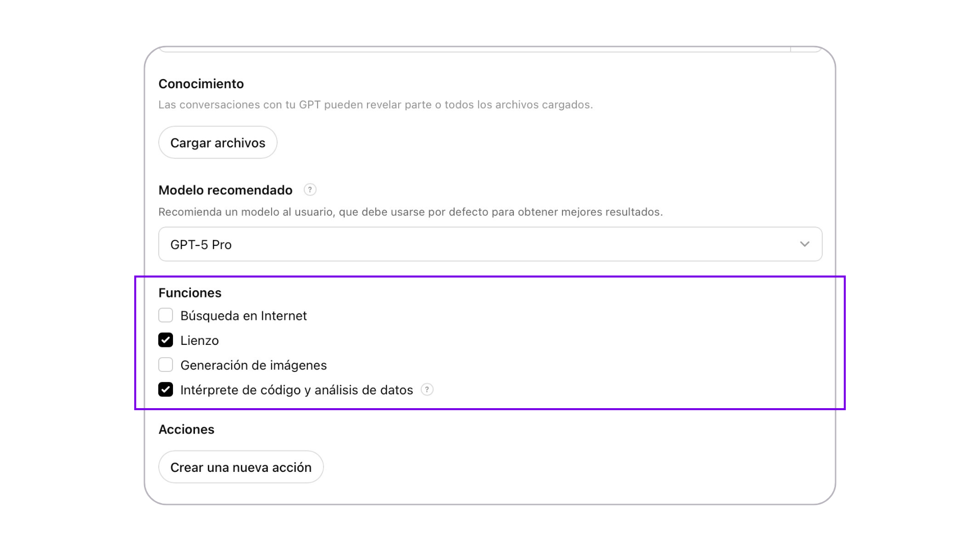Disable Intérprete de código checkbox
The height and width of the screenshot is (551, 980).
(165, 390)
